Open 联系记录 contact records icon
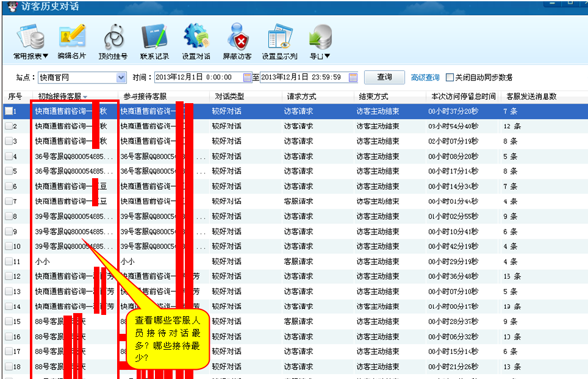 154,38
